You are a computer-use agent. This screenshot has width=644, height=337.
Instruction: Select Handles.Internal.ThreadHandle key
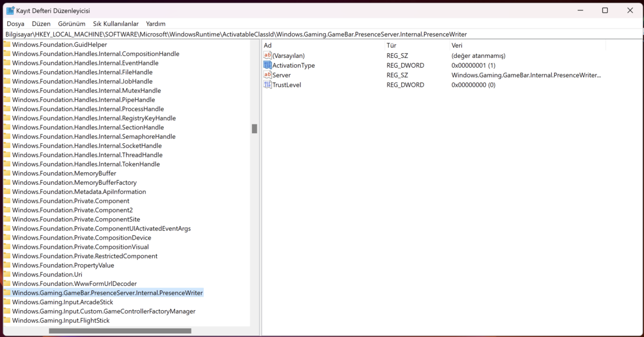[x=87, y=155]
